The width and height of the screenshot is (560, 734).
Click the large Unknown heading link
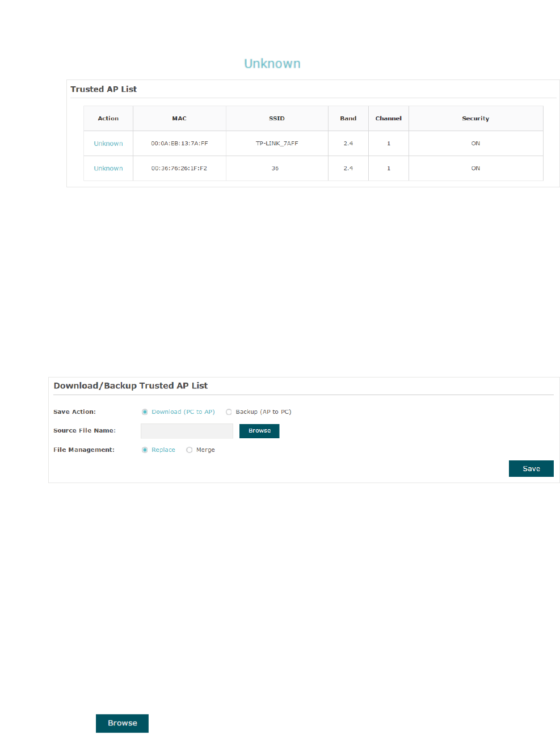tap(272, 64)
